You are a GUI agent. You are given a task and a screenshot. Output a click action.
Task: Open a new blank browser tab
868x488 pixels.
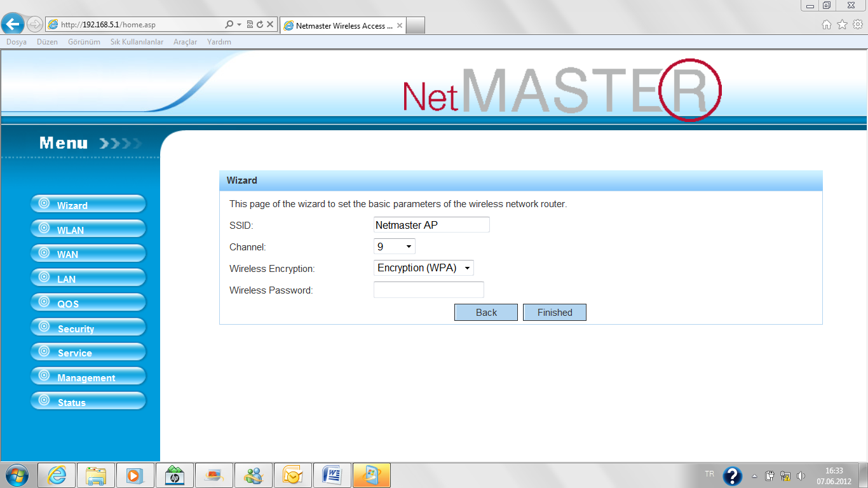click(416, 25)
